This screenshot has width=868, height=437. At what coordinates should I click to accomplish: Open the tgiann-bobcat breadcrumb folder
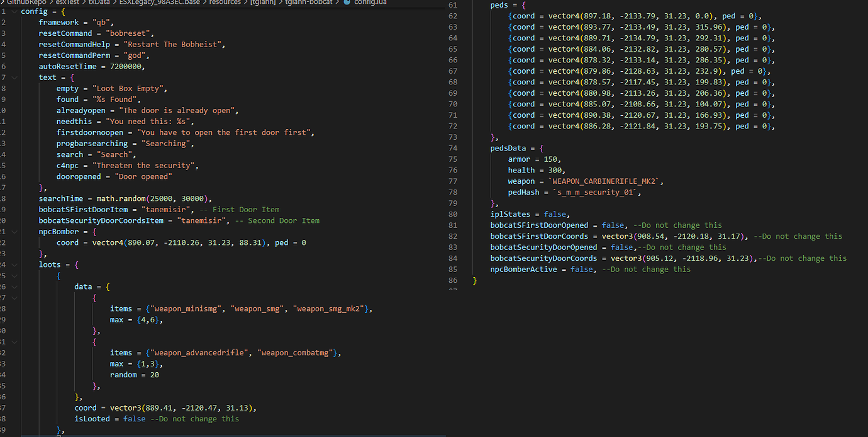click(x=311, y=3)
